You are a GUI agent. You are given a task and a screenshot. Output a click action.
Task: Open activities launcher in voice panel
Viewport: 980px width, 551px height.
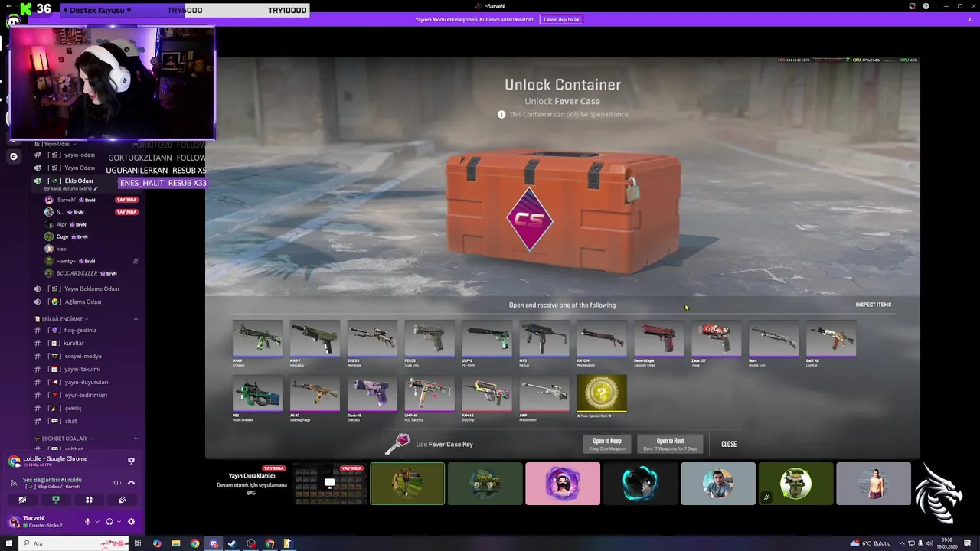[89, 500]
